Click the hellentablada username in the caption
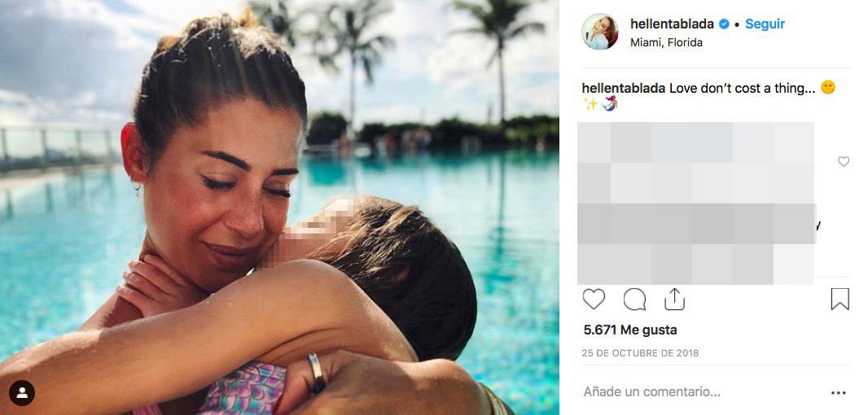Screen dimensions: 868x415 pyautogui.click(x=624, y=88)
